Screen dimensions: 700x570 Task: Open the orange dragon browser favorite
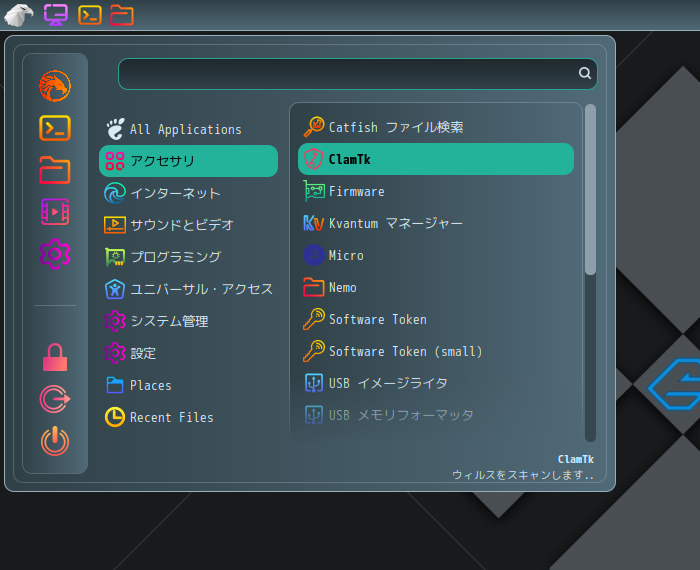point(55,86)
